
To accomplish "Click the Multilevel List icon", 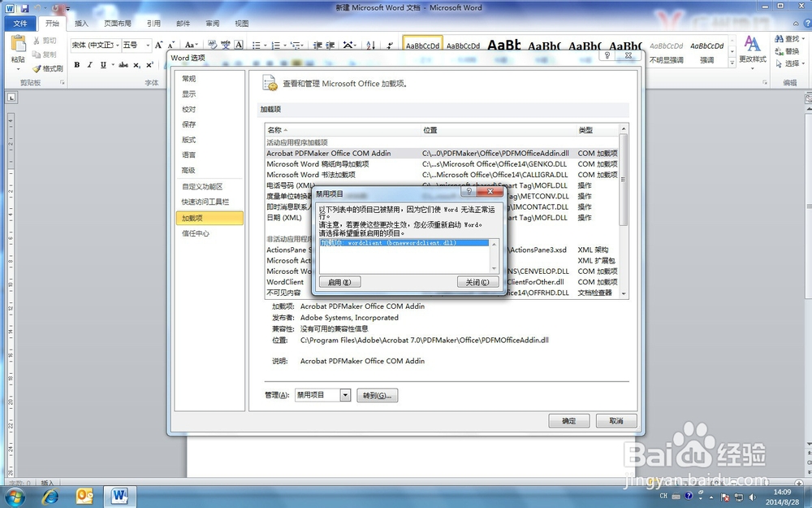I will pyautogui.click(x=296, y=46).
